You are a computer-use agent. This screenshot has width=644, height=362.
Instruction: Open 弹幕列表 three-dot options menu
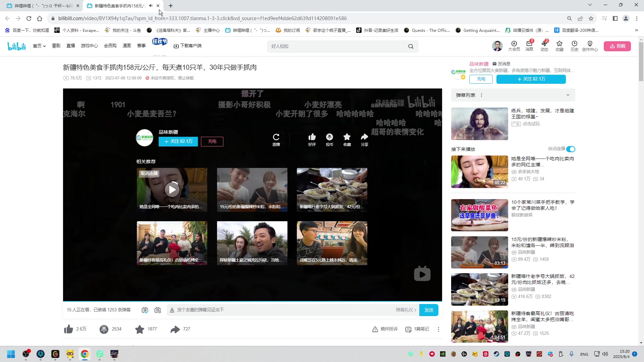(481, 95)
